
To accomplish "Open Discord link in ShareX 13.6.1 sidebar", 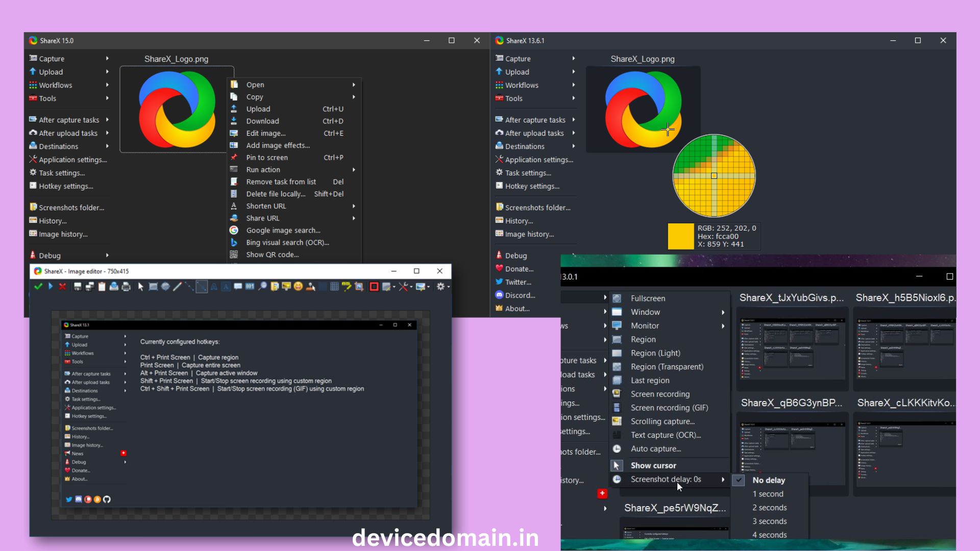I will (x=520, y=295).
